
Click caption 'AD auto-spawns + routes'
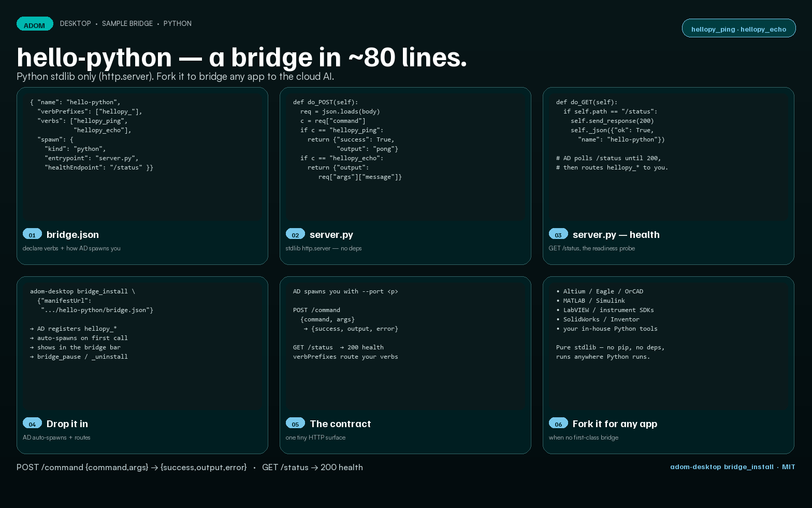pos(56,438)
